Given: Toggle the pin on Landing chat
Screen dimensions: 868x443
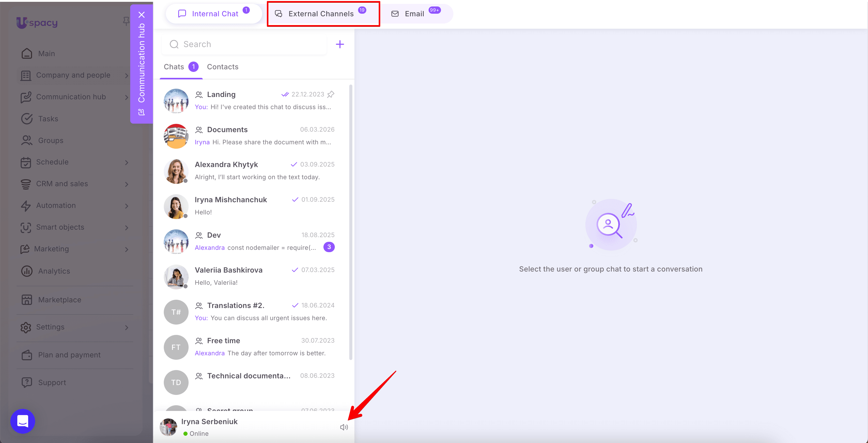Looking at the screenshot, I should tap(331, 94).
